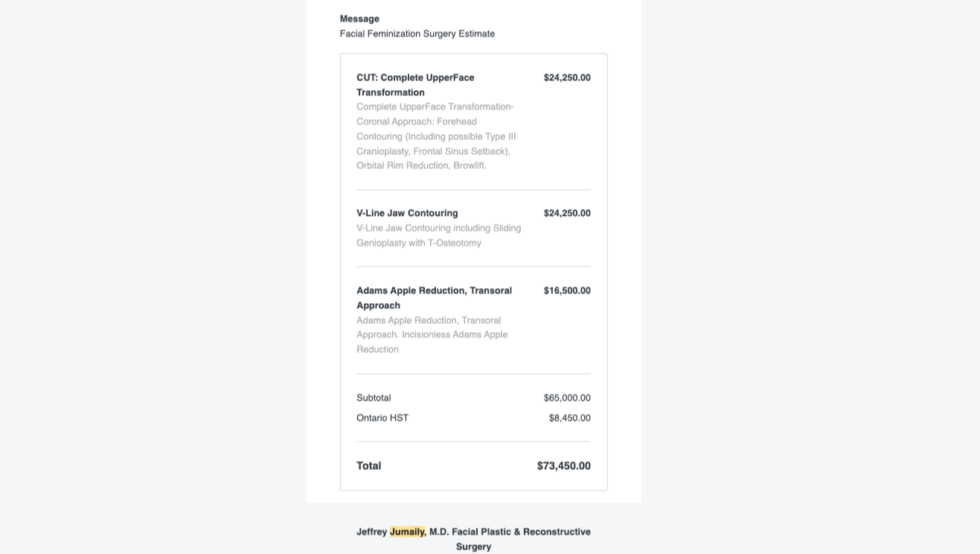The width and height of the screenshot is (980, 554).
Task: Click the first name Jeffrey in the footer
Action: point(372,532)
